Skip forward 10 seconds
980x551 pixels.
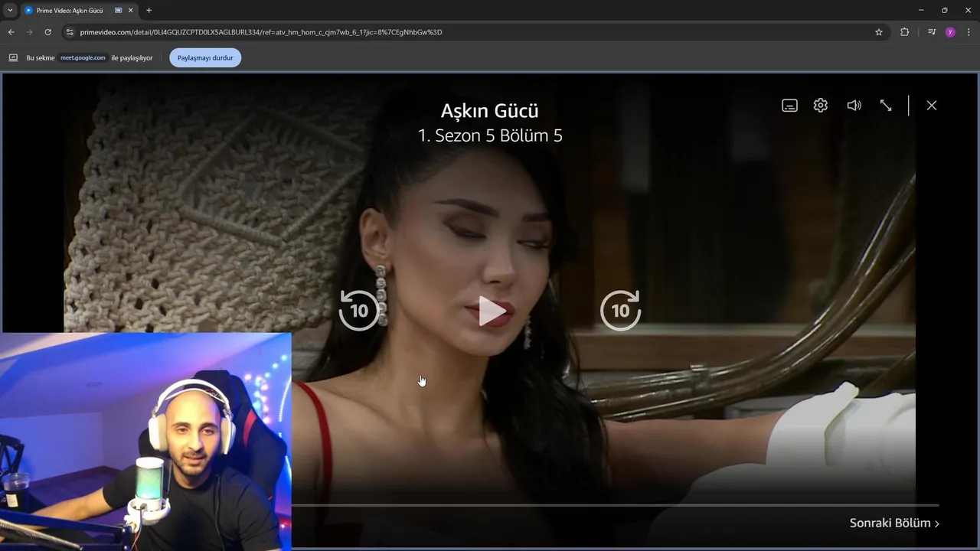[x=620, y=310]
